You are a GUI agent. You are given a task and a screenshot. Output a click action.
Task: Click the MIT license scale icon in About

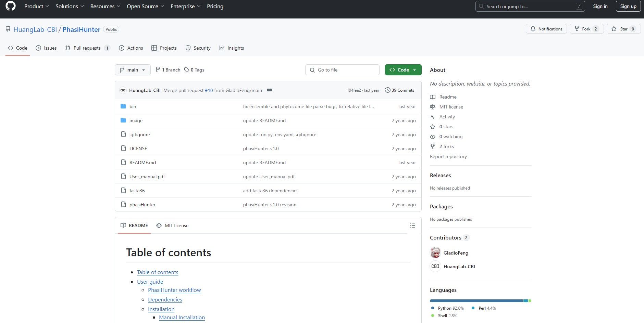(433, 107)
